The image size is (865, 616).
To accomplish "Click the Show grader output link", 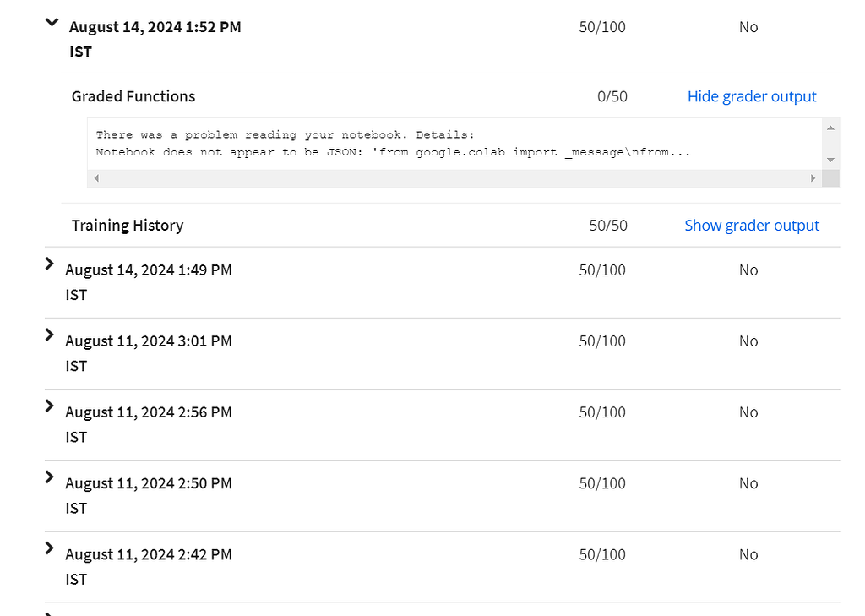I will pos(751,226).
